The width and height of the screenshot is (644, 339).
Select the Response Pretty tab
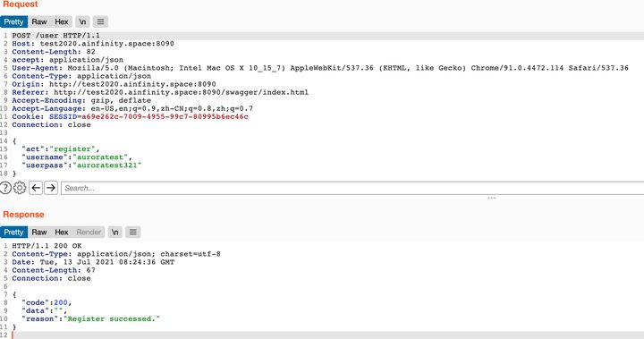[14, 232]
